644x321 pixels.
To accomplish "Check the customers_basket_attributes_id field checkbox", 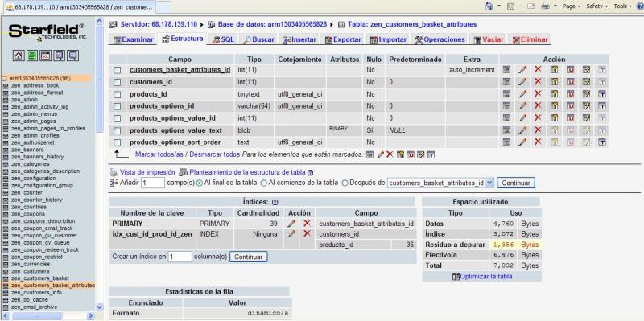I will click(x=117, y=70).
